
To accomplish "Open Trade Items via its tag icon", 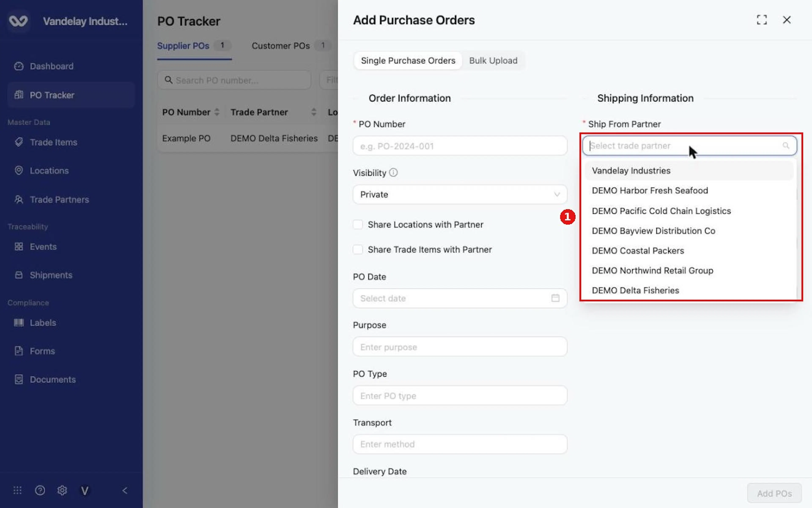I will (19, 142).
